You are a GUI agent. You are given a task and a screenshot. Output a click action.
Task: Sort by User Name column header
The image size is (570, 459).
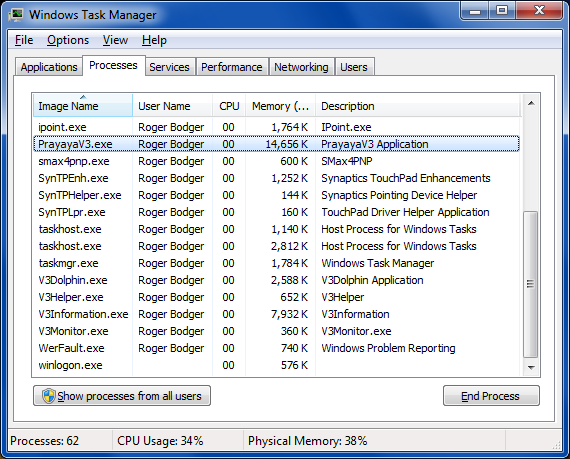pyautogui.click(x=173, y=106)
